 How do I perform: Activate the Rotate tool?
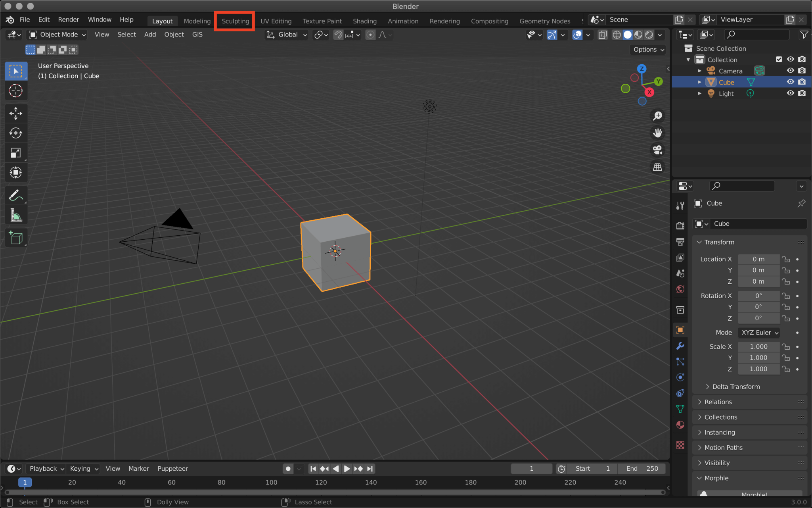[x=16, y=133]
